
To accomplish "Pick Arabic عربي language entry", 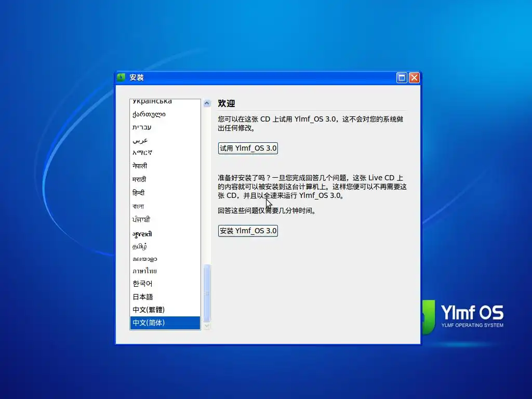I will click(165, 140).
